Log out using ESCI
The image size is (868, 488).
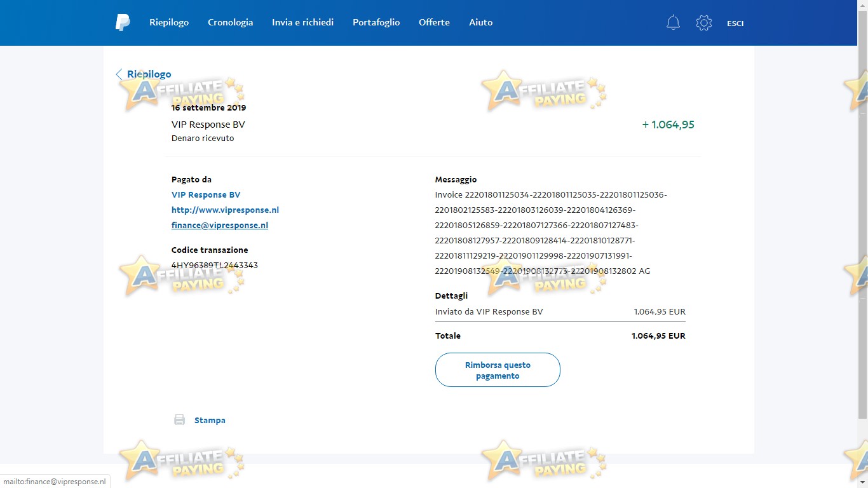735,24
